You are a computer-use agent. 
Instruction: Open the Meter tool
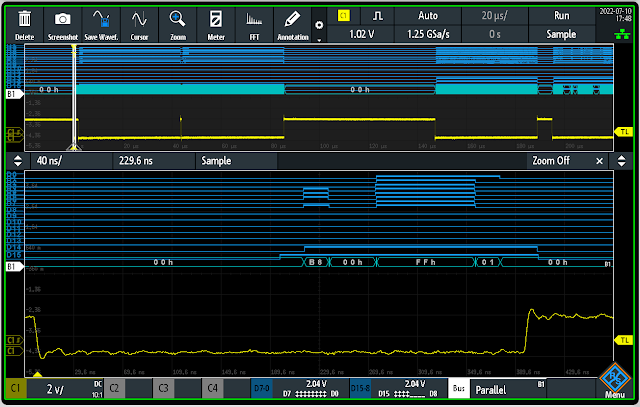click(x=215, y=22)
